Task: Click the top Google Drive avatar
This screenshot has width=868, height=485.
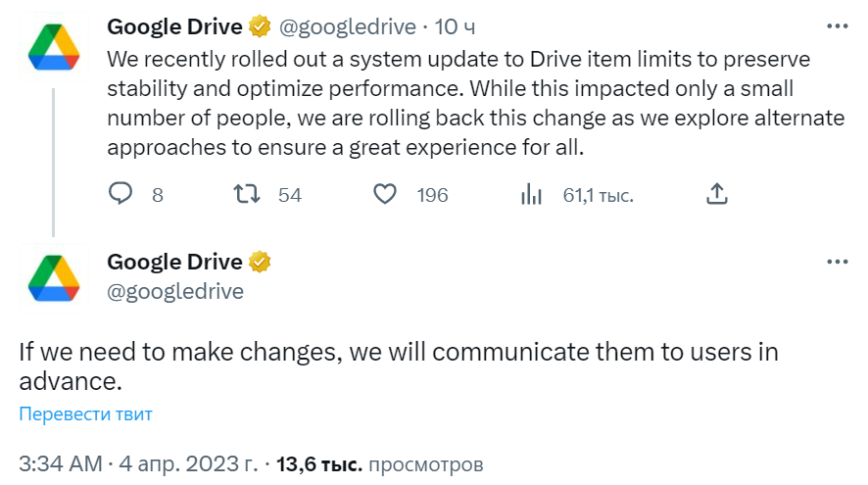Action: [53, 47]
